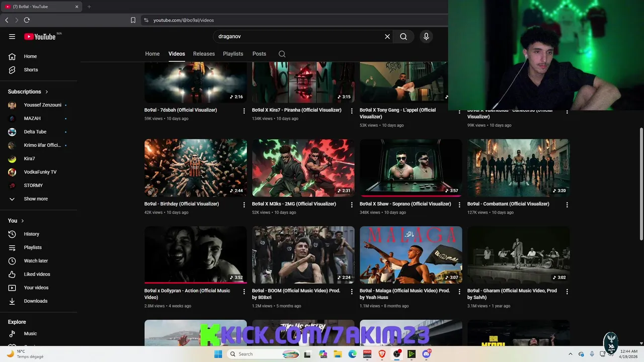Click the search magnifier button
The height and width of the screenshot is (362, 644).
404,36
